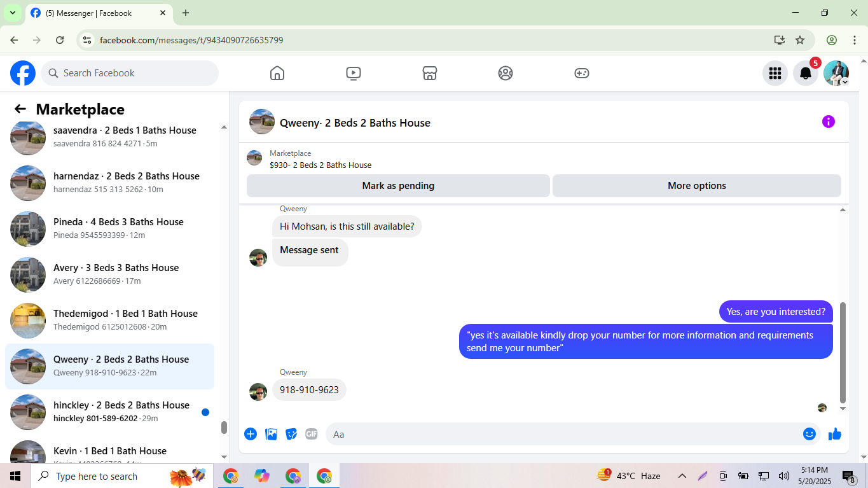
Task: Click the facebook.com address bar URL
Action: pyautogui.click(x=191, y=40)
